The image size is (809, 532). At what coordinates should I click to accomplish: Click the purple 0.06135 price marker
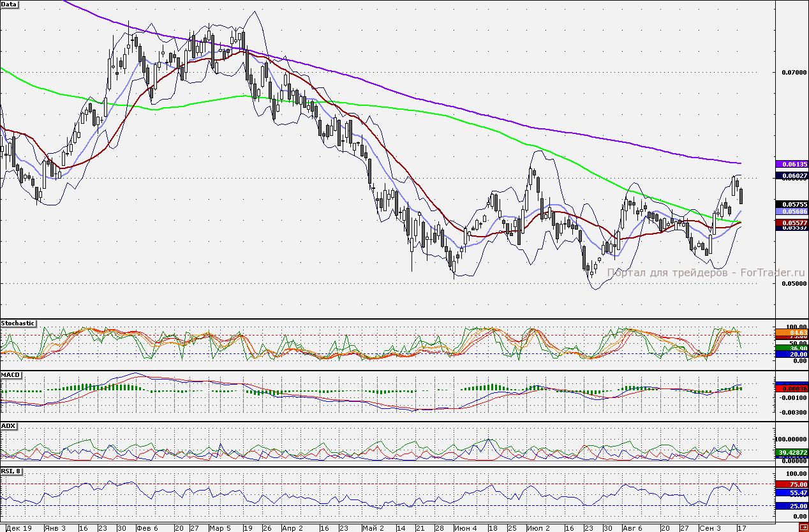791,163
